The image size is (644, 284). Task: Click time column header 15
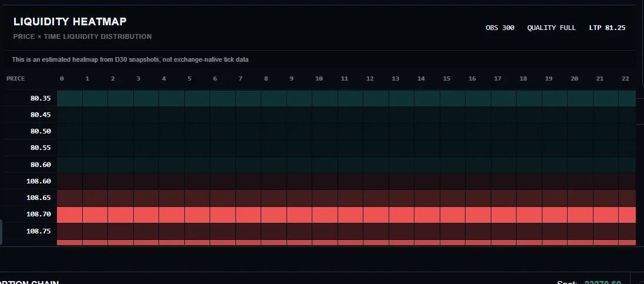(x=446, y=79)
